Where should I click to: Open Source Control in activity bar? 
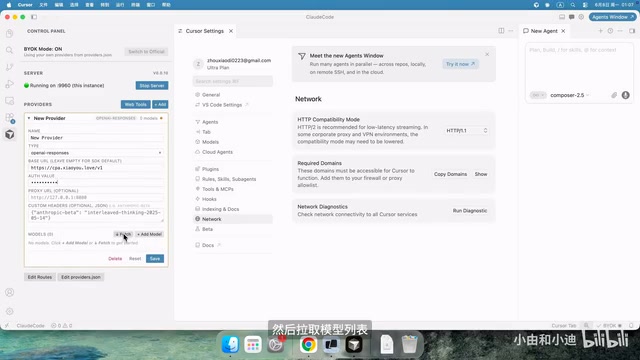point(9,67)
